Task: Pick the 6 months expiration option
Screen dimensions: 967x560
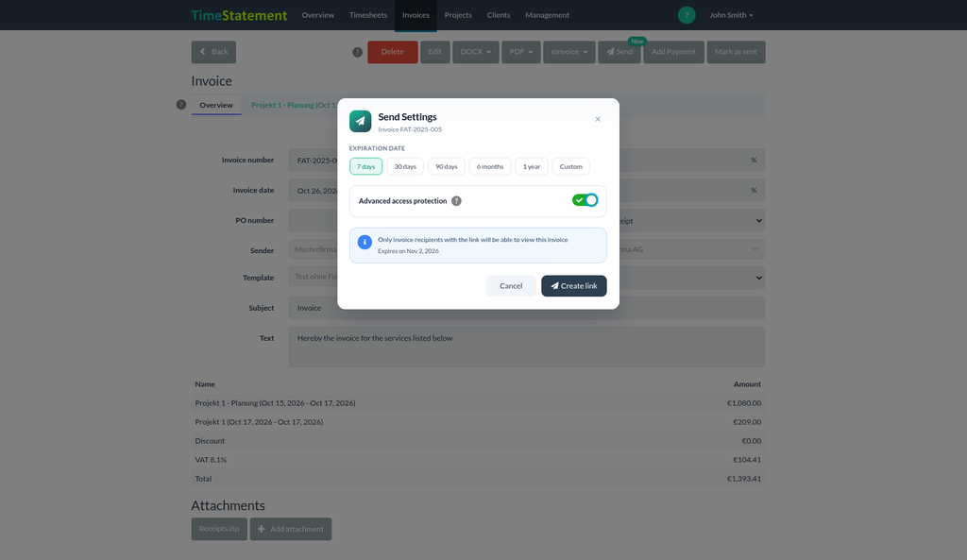Action: point(490,166)
